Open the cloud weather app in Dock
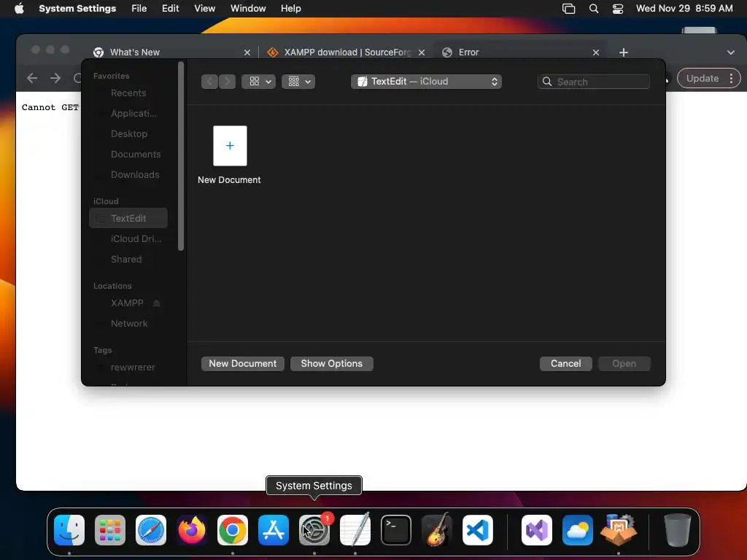This screenshot has width=747, height=560. tap(578, 530)
